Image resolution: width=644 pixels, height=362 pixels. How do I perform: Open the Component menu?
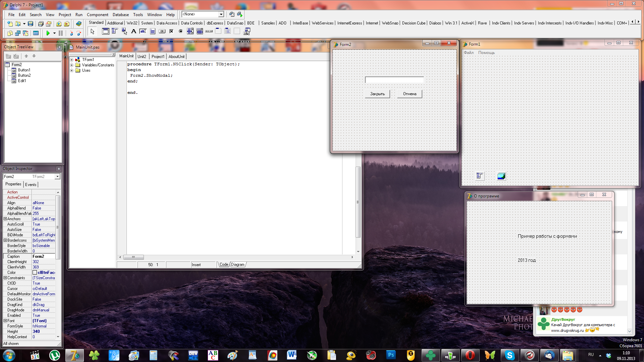click(x=97, y=15)
